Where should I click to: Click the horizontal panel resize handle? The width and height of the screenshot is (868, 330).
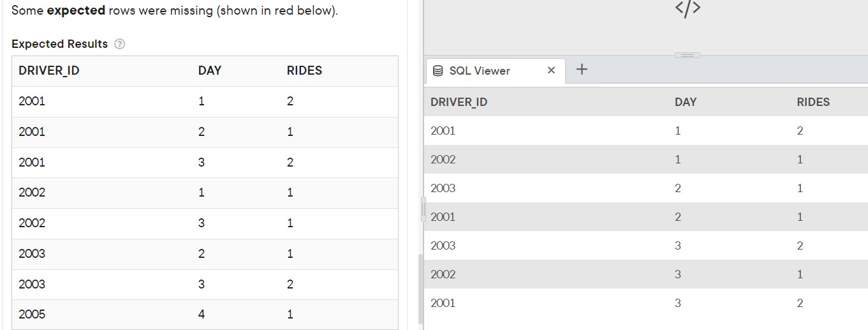687,56
